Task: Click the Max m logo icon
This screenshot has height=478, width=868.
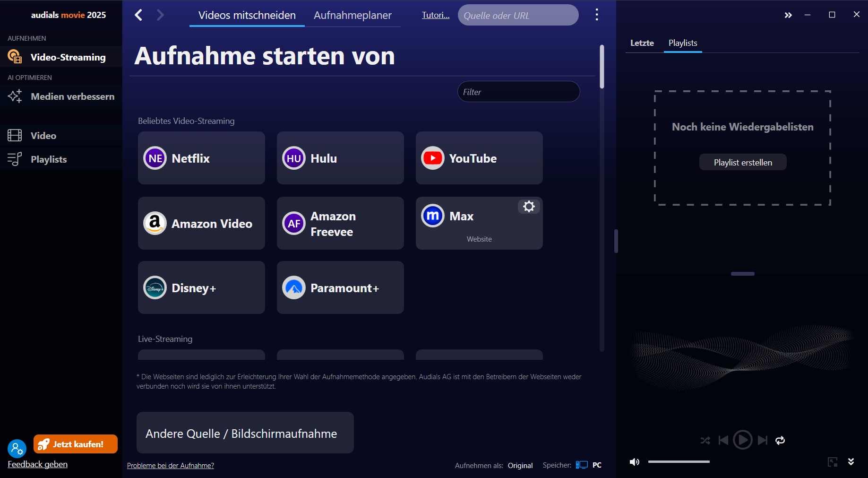Action: tap(433, 216)
